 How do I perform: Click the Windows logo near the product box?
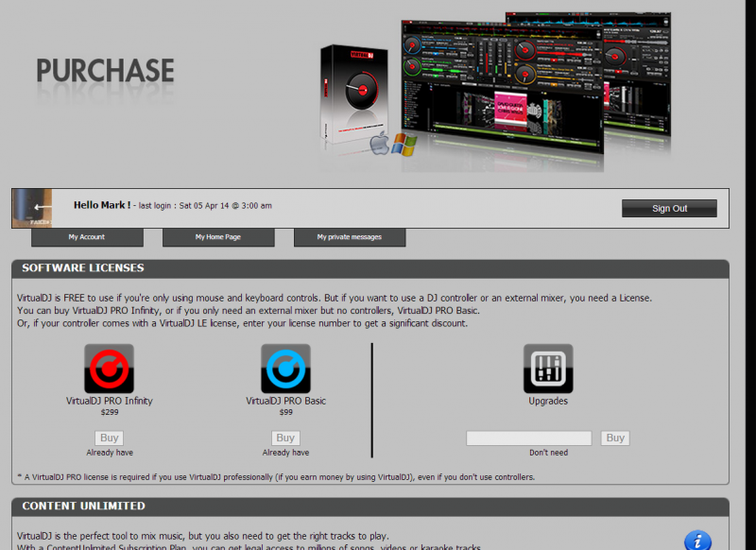click(404, 145)
